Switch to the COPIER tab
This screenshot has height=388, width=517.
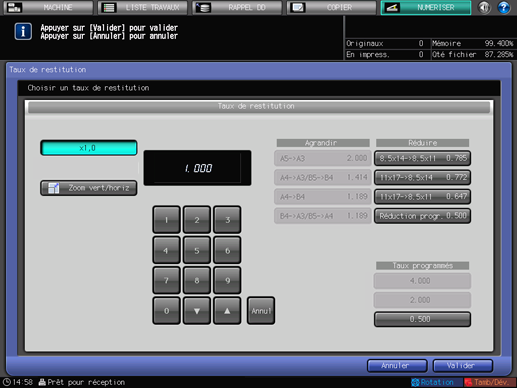tap(331, 7)
